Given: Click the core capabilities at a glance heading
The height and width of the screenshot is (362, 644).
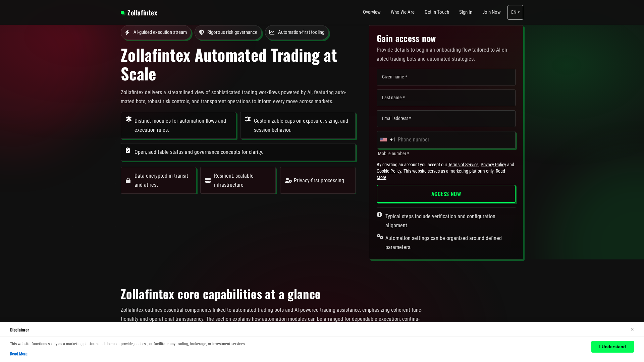Looking at the screenshot, I should click(221, 294).
